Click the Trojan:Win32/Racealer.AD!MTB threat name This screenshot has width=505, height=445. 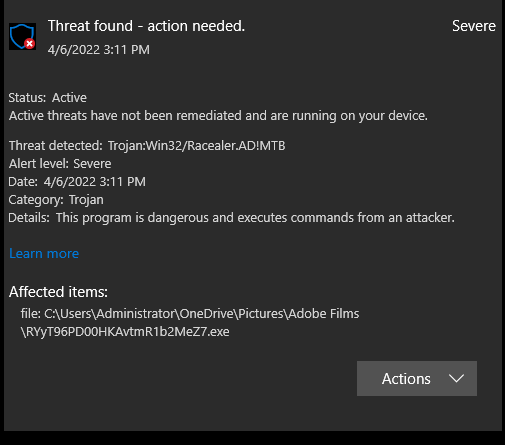click(x=197, y=146)
